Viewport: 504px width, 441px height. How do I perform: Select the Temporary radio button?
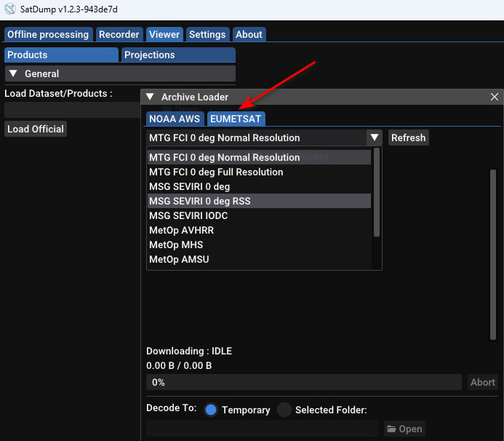click(211, 410)
